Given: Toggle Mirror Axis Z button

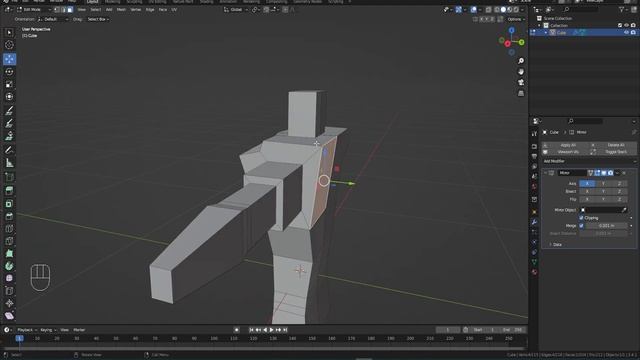Looking at the screenshot, I should (619, 184).
